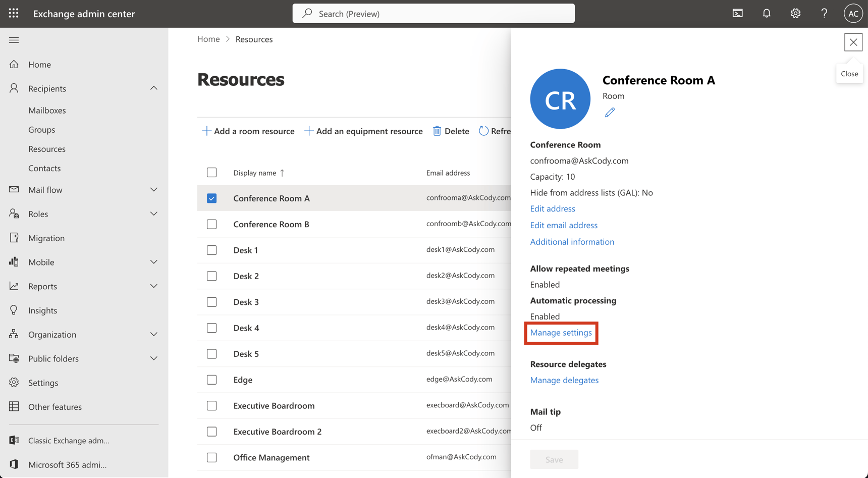The height and width of the screenshot is (478, 868).
Task: Select all resources with the header checkbox
Action: 211,172
